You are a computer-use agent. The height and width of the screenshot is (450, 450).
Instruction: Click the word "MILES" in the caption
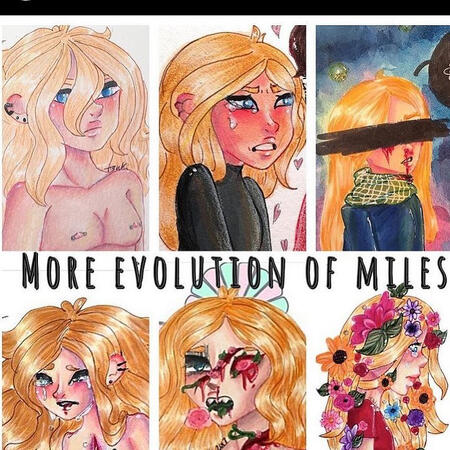401,272
